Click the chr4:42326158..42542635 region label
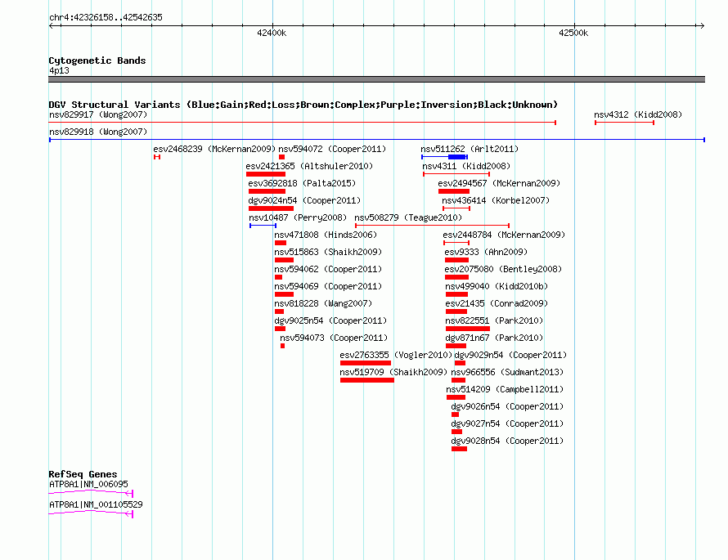This screenshot has width=728, height=560. (106, 18)
